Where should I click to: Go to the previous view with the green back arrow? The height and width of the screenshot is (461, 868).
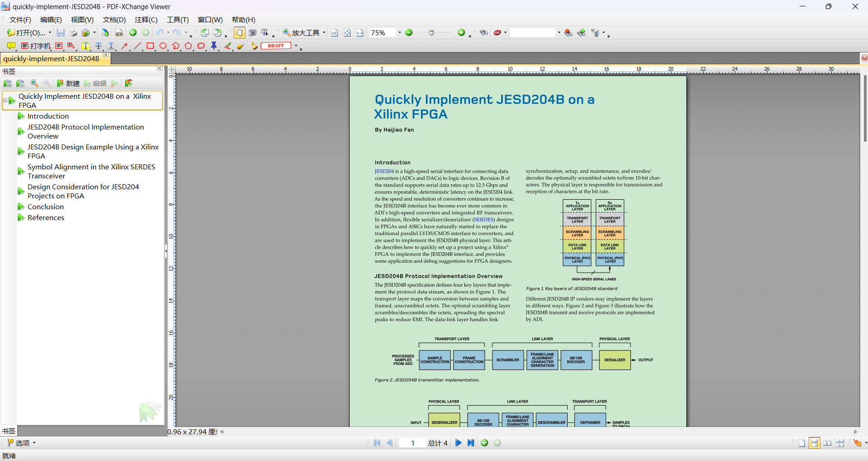pos(133,33)
